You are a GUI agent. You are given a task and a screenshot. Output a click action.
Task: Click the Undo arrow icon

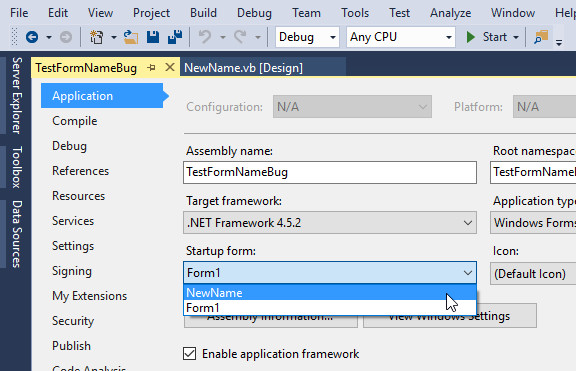pyautogui.click(x=205, y=37)
